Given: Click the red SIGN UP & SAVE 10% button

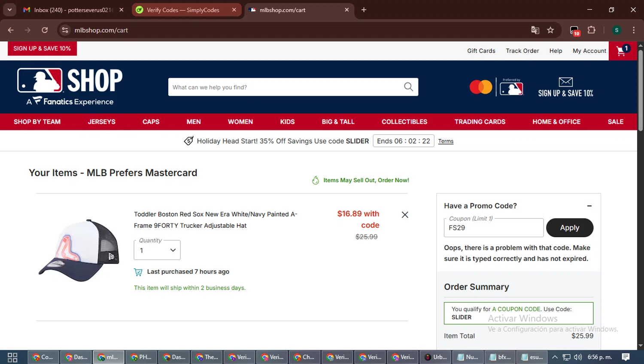Looking at the screenshot, I should [42, 49].
